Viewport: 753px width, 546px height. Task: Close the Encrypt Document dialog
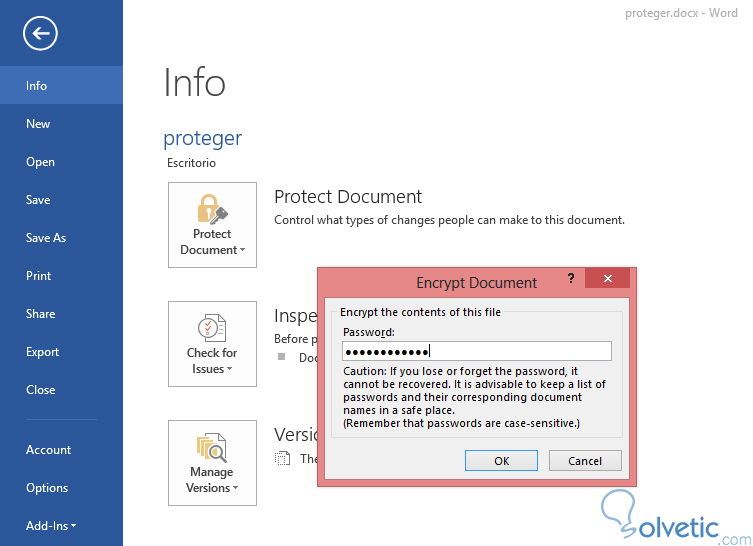[607, 279]
